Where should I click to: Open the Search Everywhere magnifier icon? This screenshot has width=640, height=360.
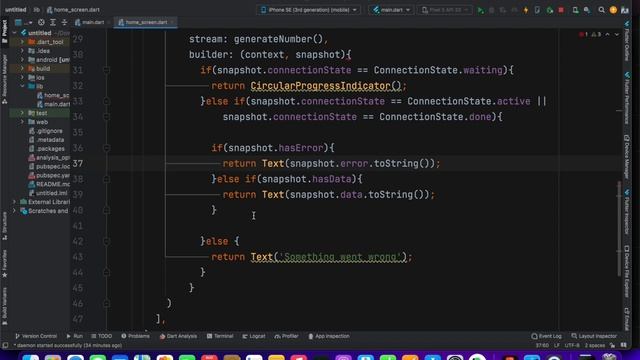coord(601,10)
